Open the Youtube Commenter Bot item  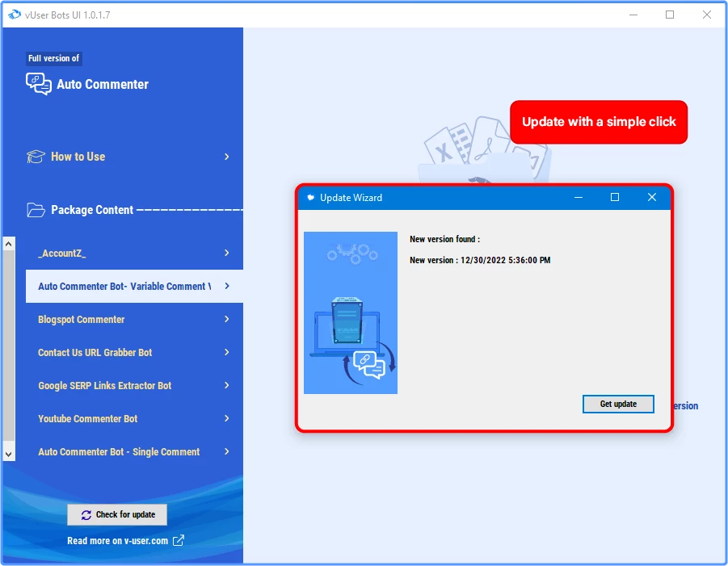(x=134, y=418)
